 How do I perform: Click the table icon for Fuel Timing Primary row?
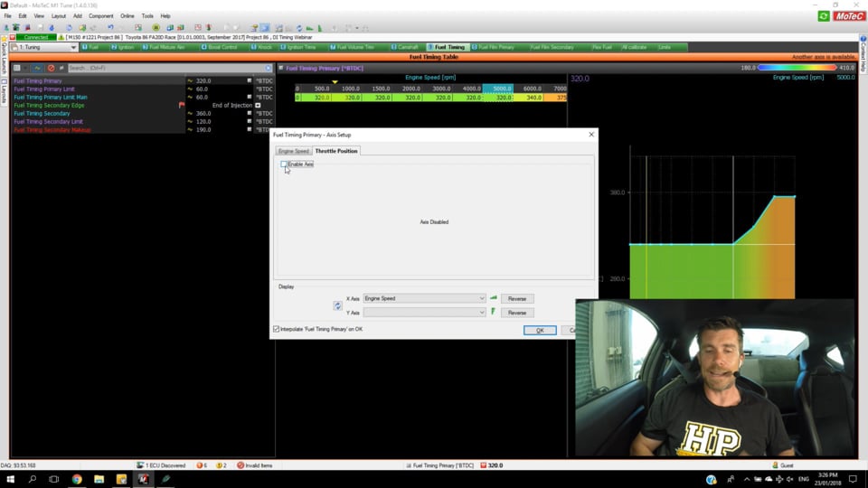[x=250, y=80]
